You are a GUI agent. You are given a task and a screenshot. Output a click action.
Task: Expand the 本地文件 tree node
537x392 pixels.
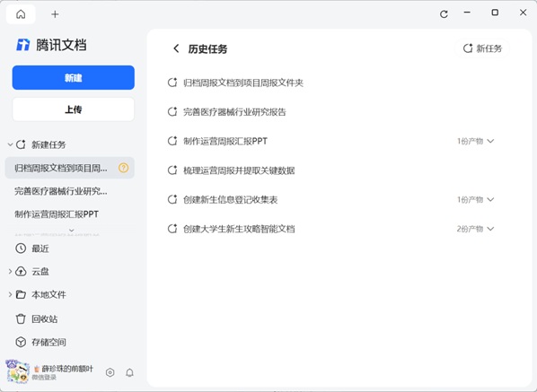[10, 294]
